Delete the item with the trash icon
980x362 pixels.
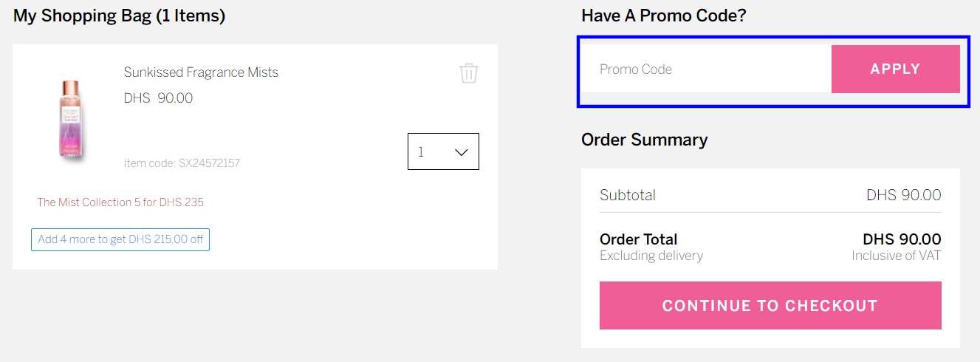[x=469, y=73]
